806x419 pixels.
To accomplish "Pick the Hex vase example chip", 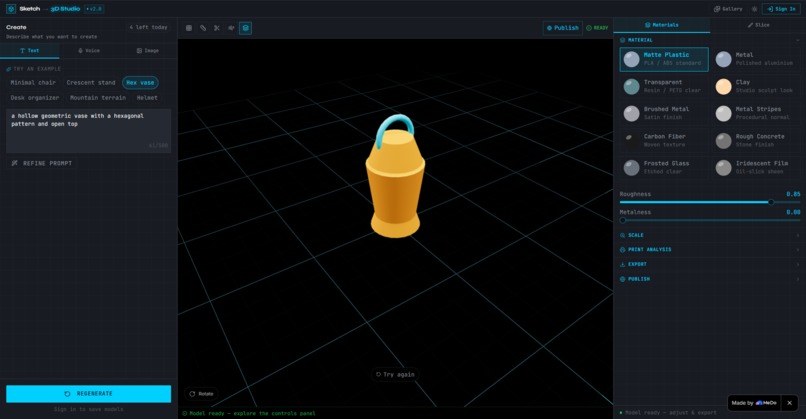I will pos(140,82).
